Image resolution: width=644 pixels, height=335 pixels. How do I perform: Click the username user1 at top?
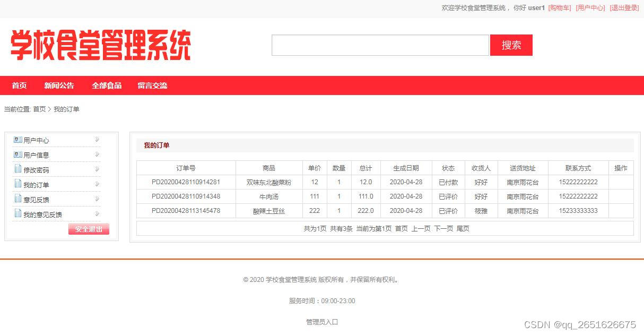536,8
